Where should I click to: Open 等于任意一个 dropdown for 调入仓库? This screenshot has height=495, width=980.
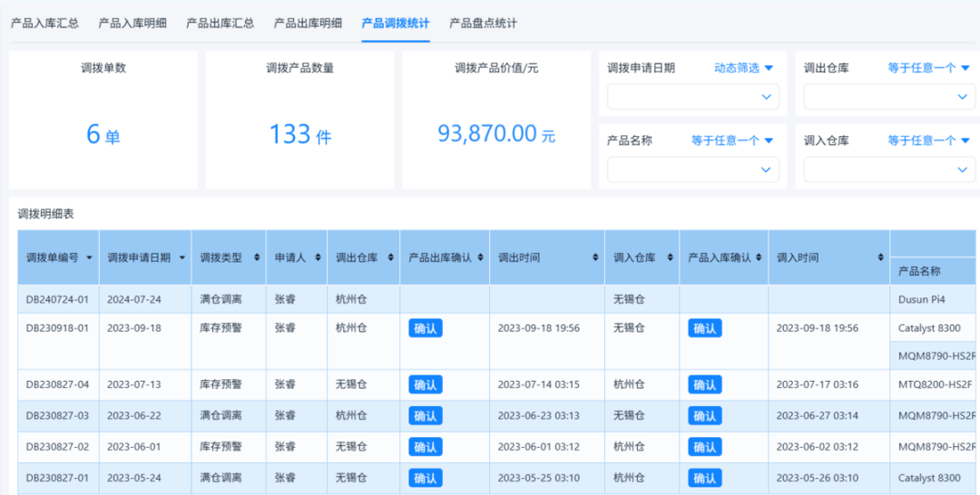(x=928, y=141)
